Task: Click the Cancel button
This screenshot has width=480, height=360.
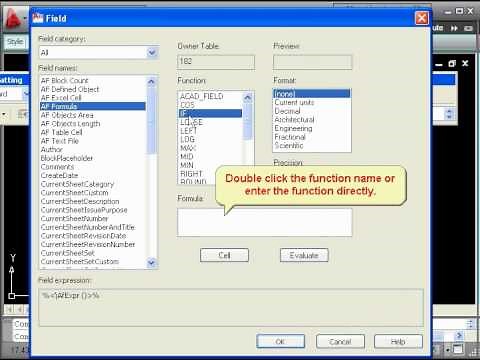Action: click(340, 341)
